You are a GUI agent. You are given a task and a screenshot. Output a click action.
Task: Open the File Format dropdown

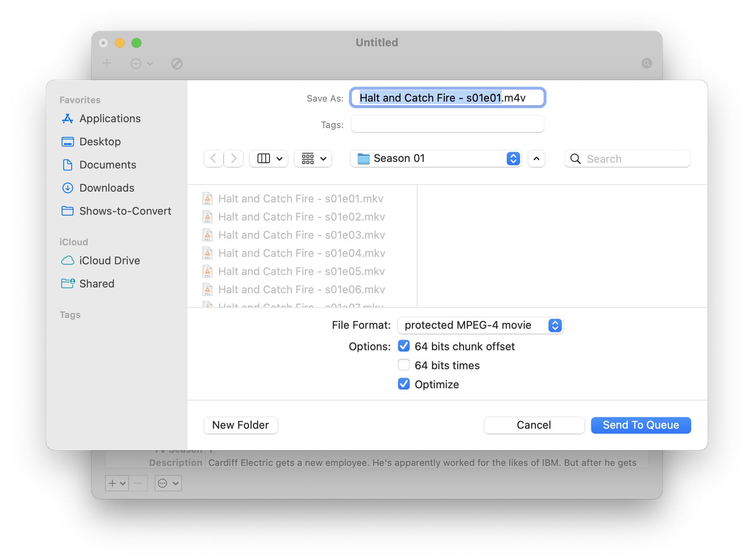click(480, 325)
